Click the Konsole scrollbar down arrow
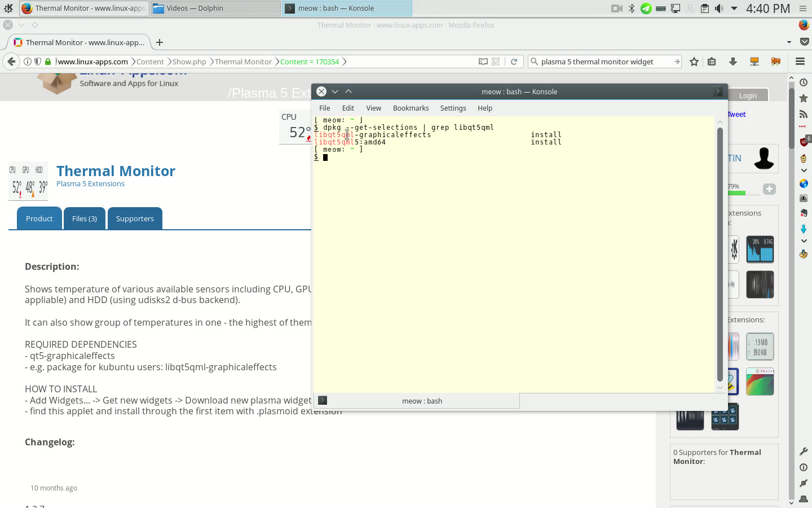This screenshot has width=812, height=508. coord(720,387)
